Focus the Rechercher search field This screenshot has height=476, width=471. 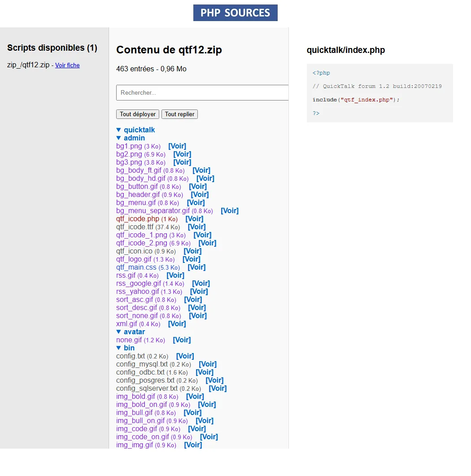[x=202, y=93]
